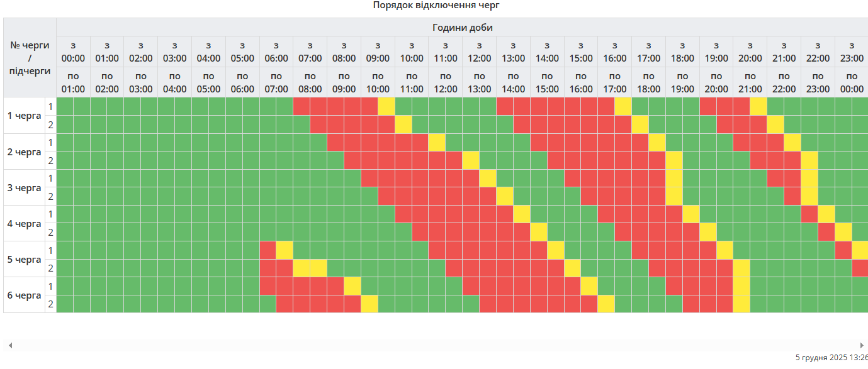The height and width of the screenshot is (369, 868).
Task: Click the horizontal scrollbar track
Action: (434, 346)
